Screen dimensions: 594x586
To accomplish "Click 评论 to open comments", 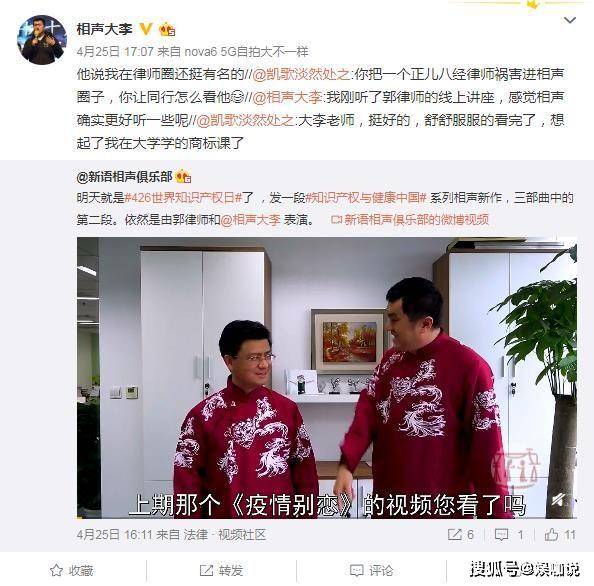I will coord(372,570).
